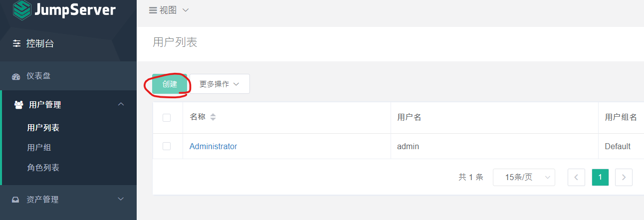Go to the next page arrow
This screenshot has height=220, width=644.
click(x=624, y=177)
